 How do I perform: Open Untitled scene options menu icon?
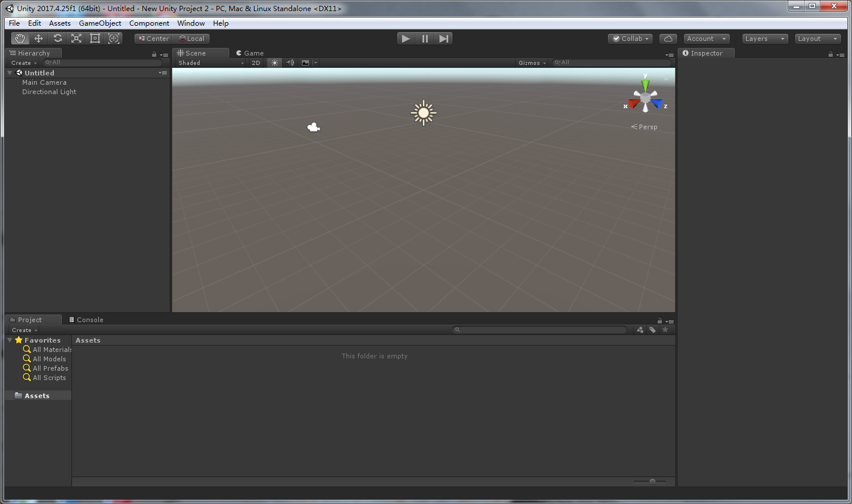tap(163, 73)
